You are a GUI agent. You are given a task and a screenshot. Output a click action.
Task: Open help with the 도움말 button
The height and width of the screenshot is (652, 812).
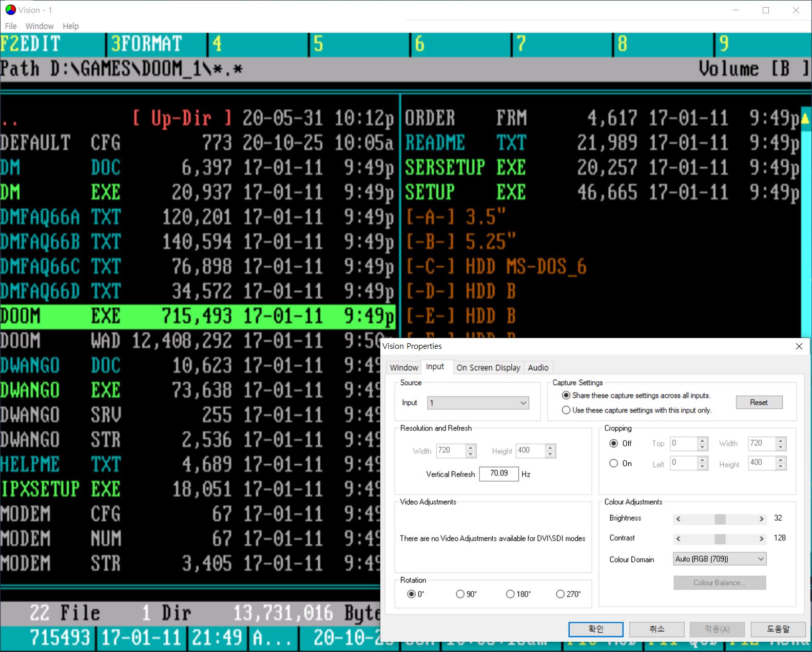(778, 629)
